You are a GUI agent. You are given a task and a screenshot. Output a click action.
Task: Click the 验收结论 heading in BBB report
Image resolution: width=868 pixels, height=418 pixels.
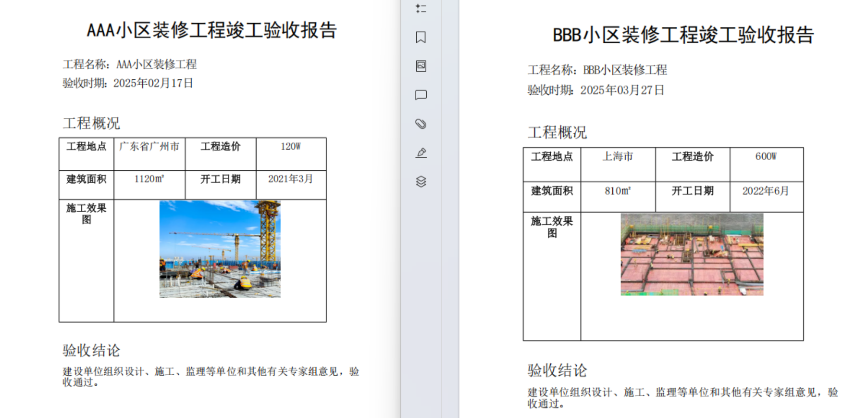[557, 370]
